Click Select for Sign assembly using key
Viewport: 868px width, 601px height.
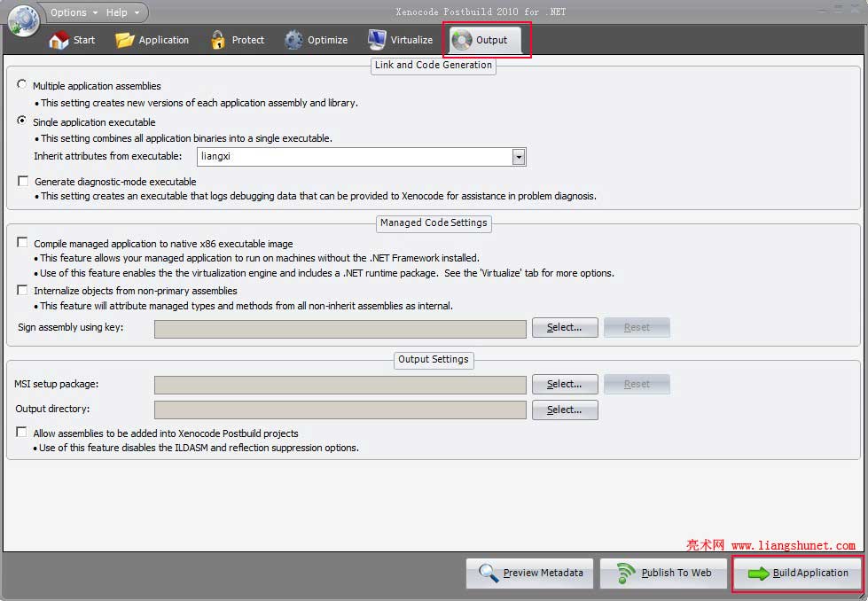click(565, 328)
